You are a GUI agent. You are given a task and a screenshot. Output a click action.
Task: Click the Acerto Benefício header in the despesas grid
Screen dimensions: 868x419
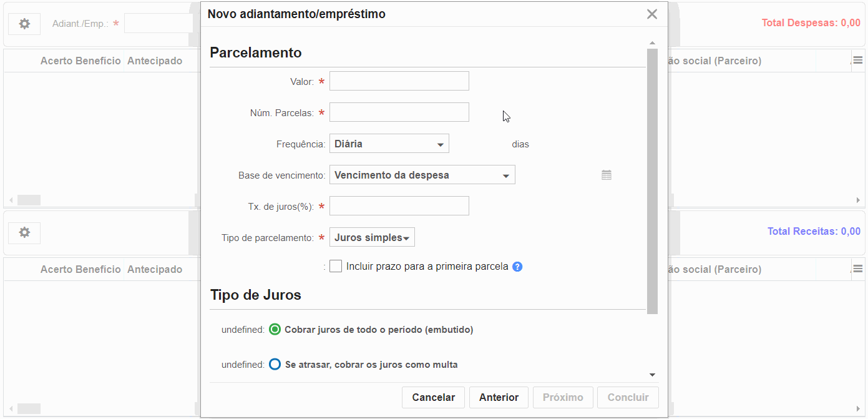(x=80, y=61)
